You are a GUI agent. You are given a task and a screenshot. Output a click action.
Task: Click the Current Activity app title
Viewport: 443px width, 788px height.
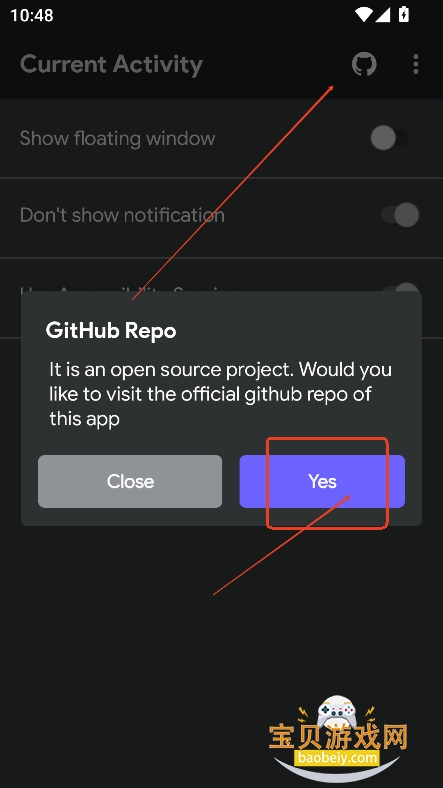[x=112, y=65]
